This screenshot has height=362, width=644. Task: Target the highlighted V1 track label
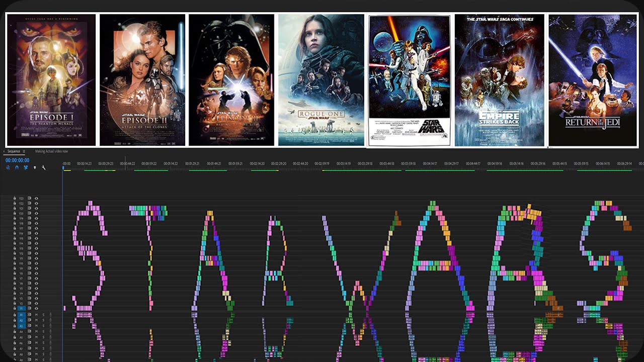[21, 308]
